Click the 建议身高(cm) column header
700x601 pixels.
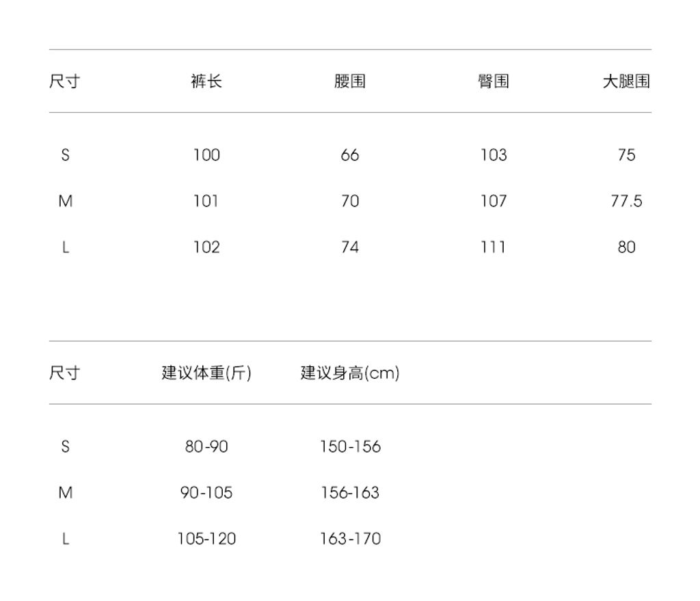point(350,373)
